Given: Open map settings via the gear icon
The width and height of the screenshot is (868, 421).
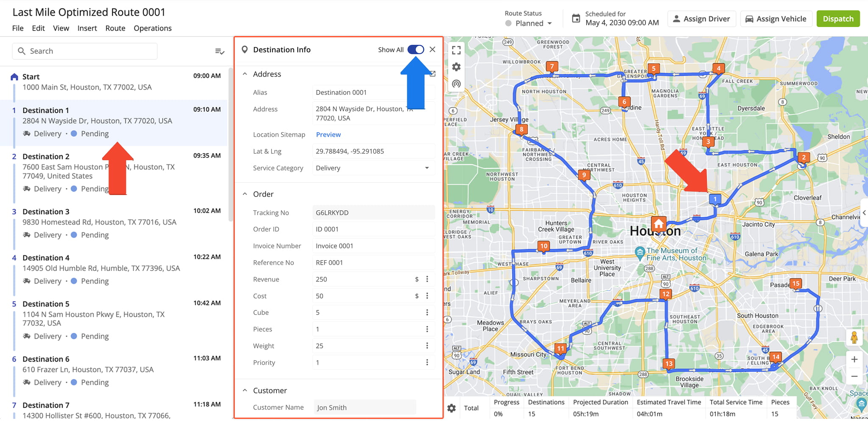Looking at the screenshot, I should click(x=456, y=67).
